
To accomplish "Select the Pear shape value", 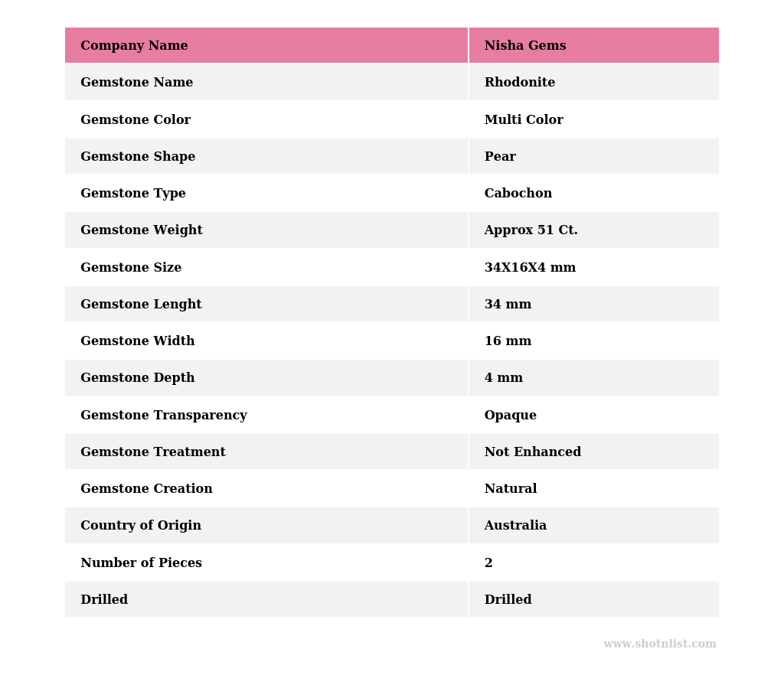I will click(500, 157).
